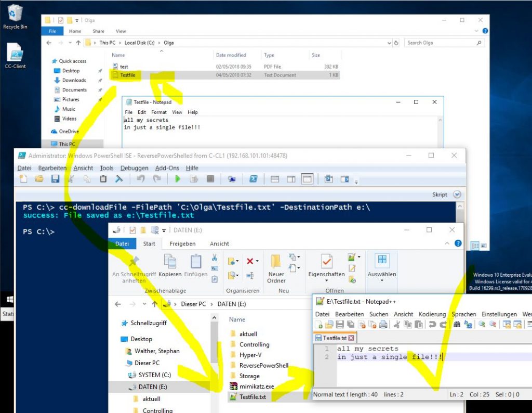Expand ribbon chevron in Olga explorer window
Screen dimensions: 532x413
point(476,31)
